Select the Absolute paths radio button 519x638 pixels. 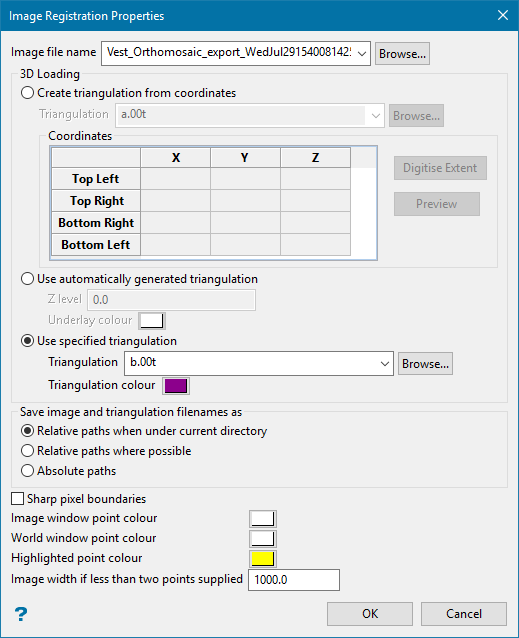(27, 471)
